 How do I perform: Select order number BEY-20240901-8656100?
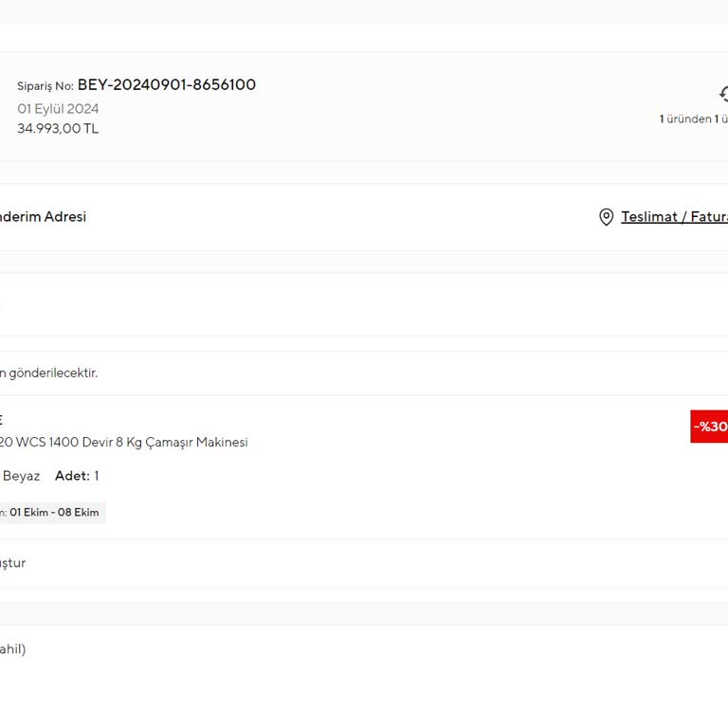[167, 84]
